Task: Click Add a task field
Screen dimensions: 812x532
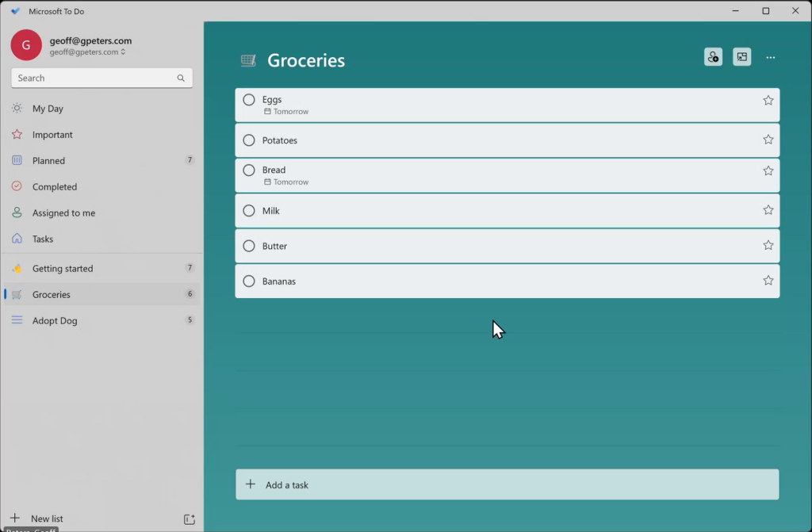Action: pyautogui.click(x=507, y=484)
